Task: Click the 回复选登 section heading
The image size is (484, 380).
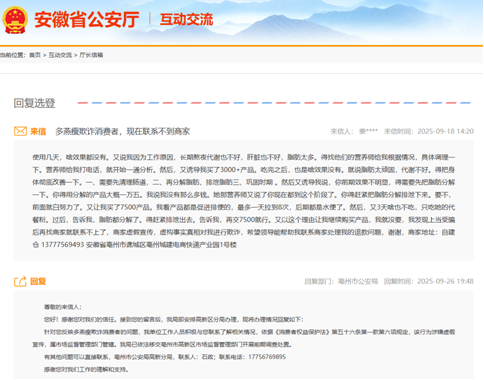Action: coord(34,103)
